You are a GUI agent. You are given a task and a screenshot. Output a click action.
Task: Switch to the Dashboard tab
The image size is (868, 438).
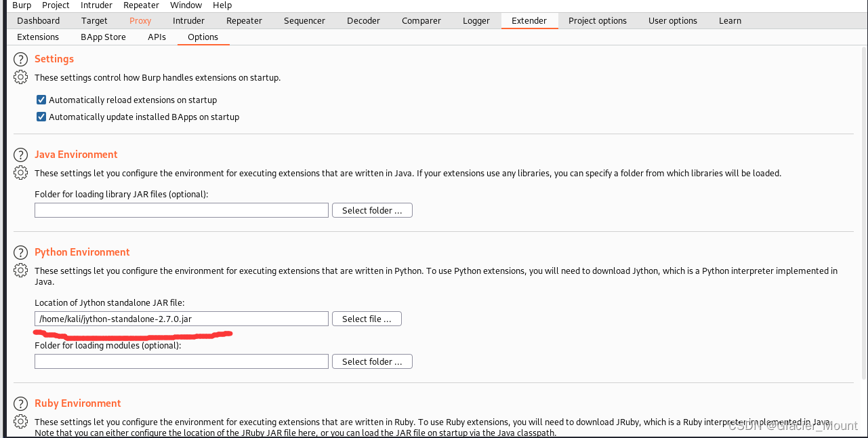coord(38,20)
